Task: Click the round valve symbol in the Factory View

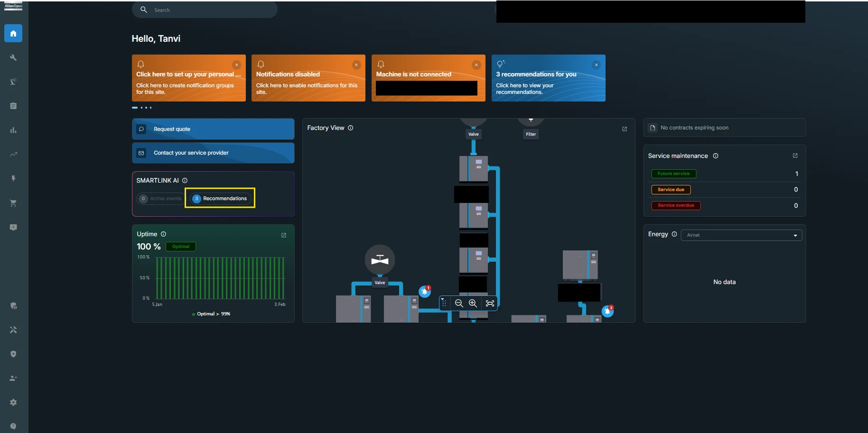Action: (x=380, y=259)
